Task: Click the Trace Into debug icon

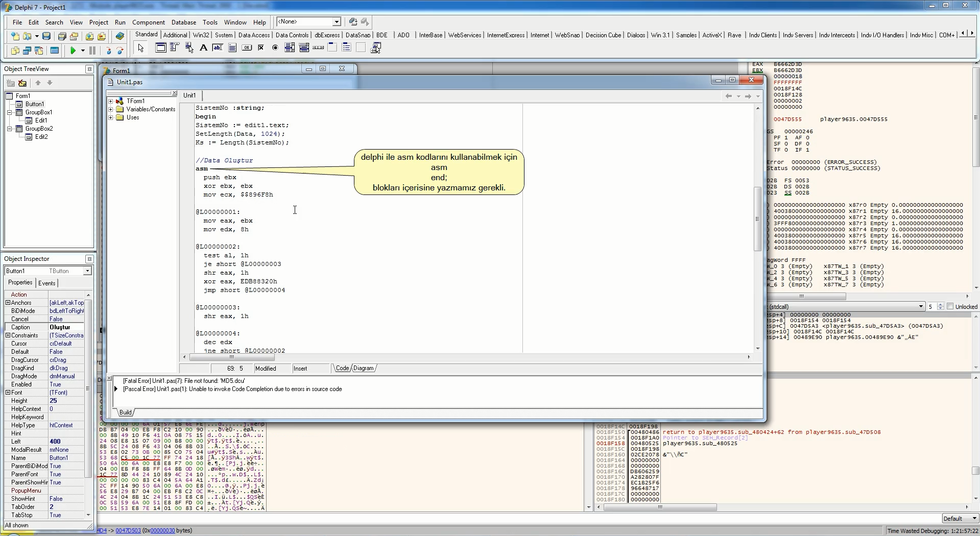Action: pos(108,51)
